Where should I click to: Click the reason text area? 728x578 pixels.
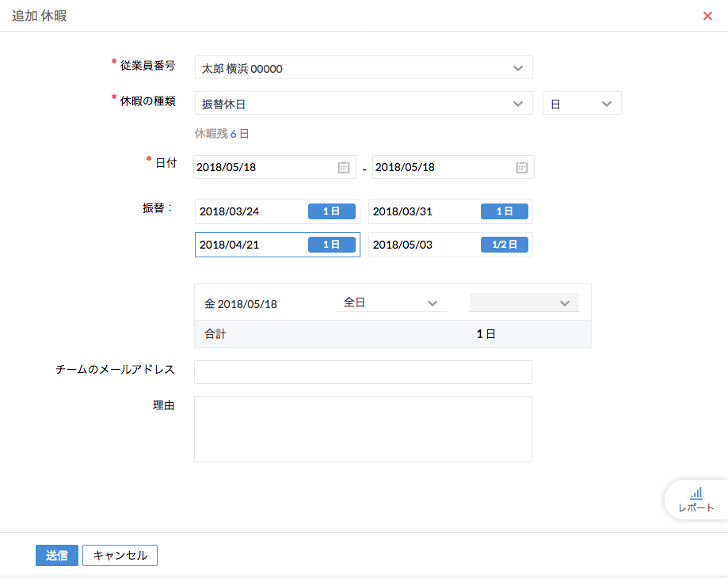[x=363, y=428]
